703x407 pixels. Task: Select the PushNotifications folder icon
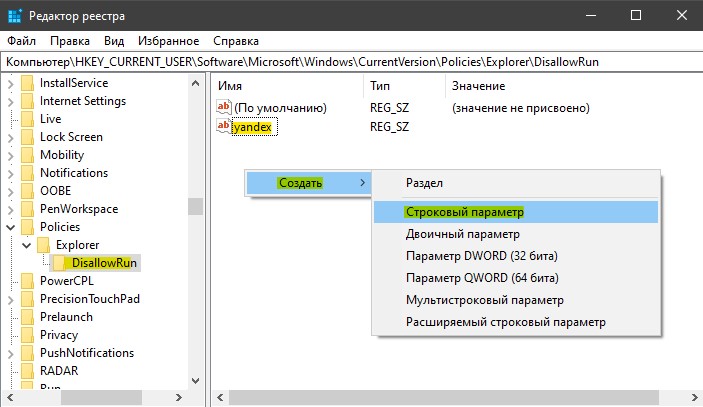click(27, 353)
